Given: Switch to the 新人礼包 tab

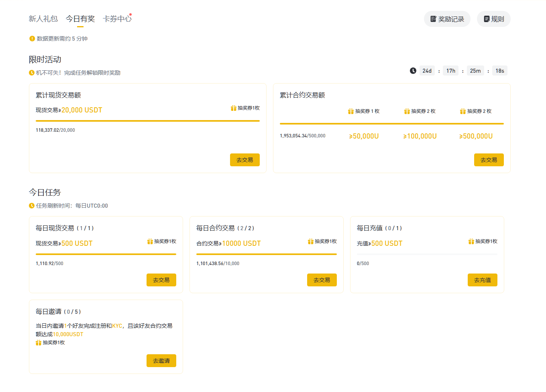Looking at the screenshot, I should 43,19.
